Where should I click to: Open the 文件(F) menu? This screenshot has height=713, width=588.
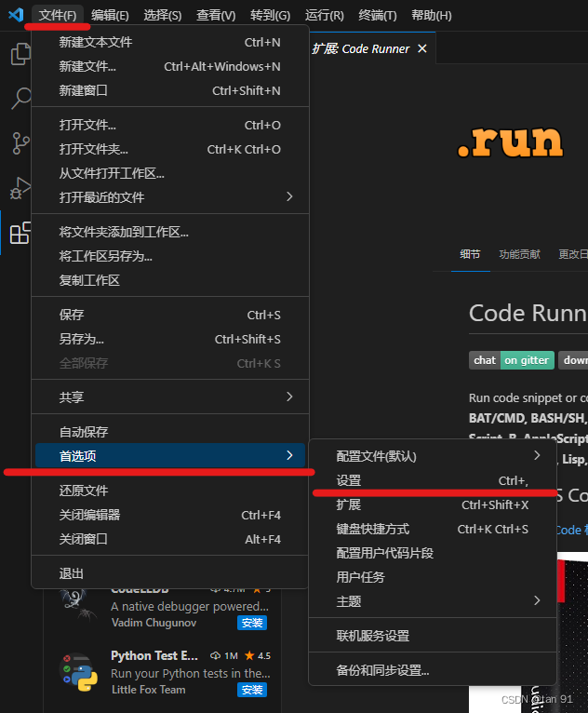pos(58,16)
